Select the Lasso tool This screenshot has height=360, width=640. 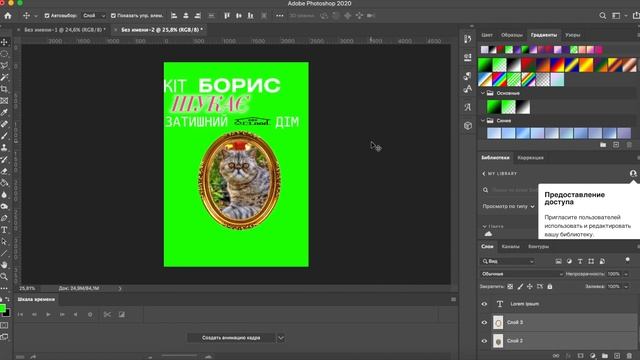click(x=4, y=65)
